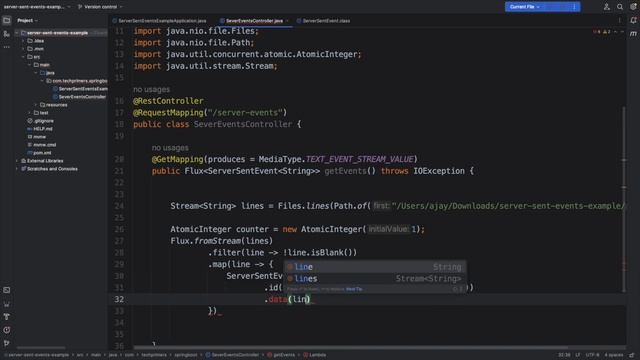Expand External Libraries node

click(17, 161)
